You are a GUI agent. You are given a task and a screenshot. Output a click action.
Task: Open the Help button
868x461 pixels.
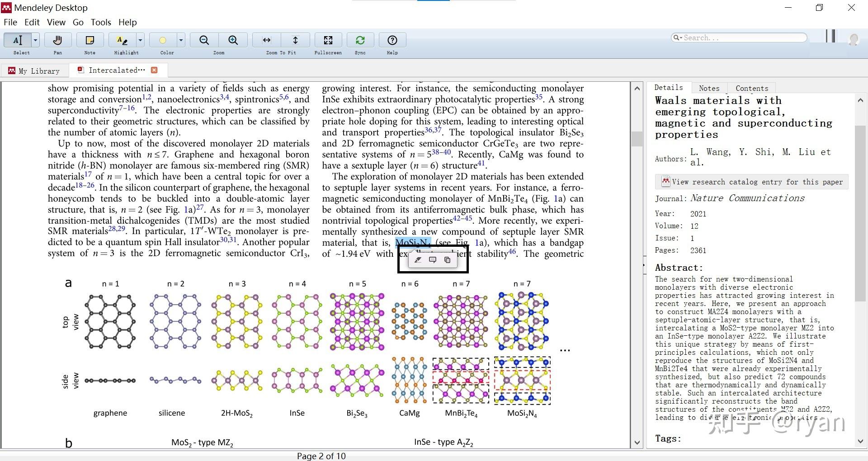pos(392,40)
